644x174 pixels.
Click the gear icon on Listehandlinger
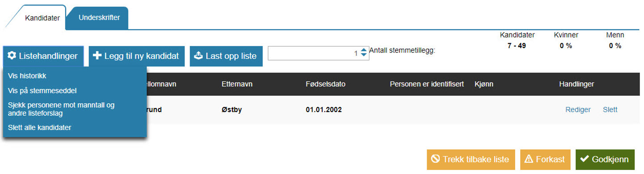[12, 56]
